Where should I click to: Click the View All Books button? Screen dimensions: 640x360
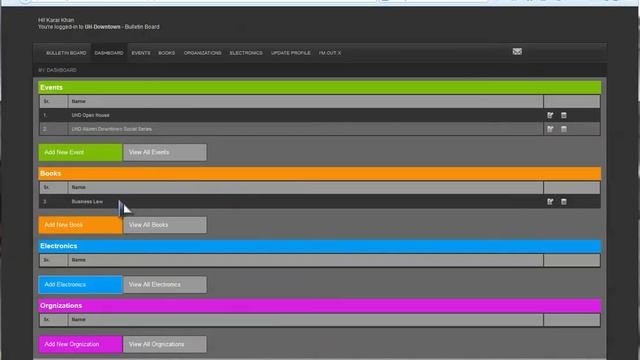pos(165,225)
